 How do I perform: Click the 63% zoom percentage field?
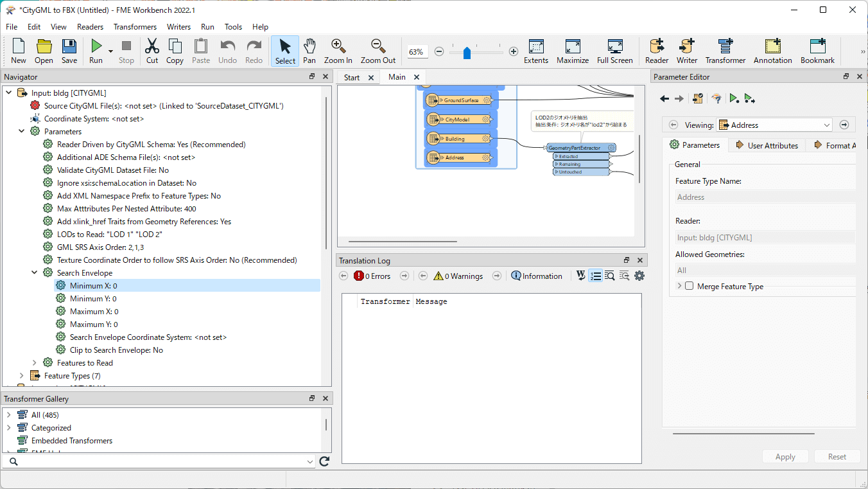(416, 51)
